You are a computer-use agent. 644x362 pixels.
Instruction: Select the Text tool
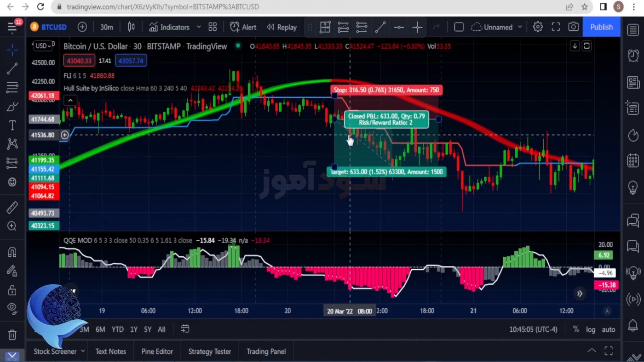click(x=12, y=125)
